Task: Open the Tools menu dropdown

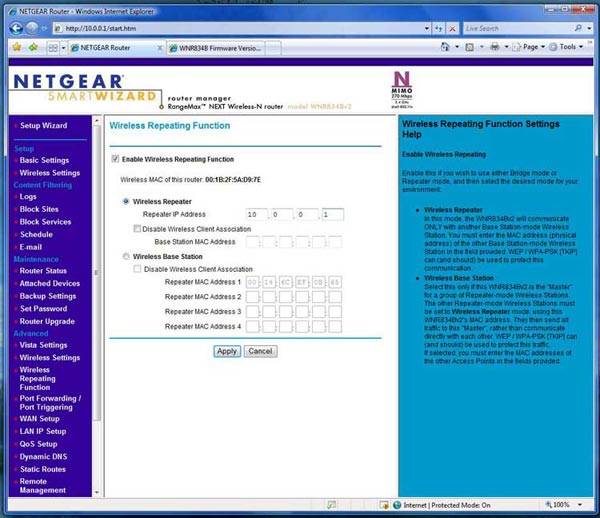Action: click(566, 47)
